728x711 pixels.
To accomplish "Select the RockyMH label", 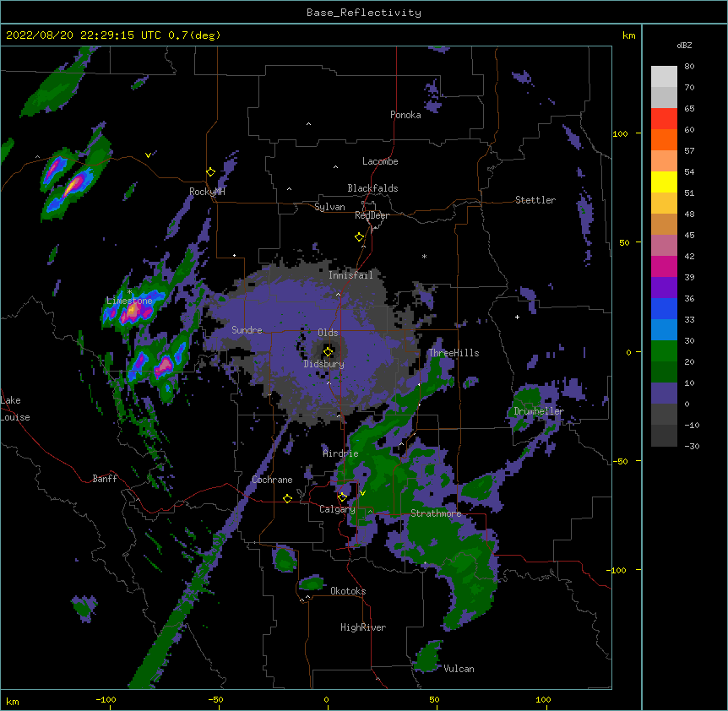I will (207, 192).
